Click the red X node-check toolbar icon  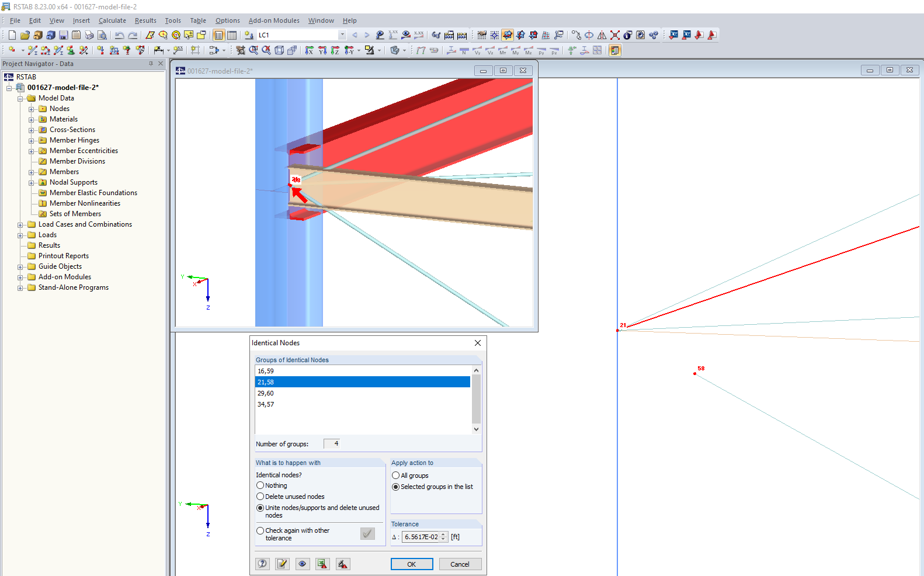point(615,35)
